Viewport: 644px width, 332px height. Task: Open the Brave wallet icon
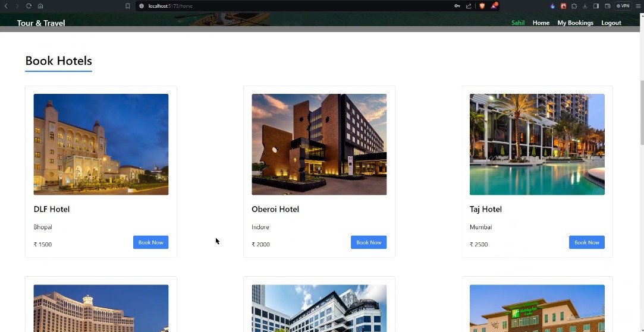click(x=607, y=6)
